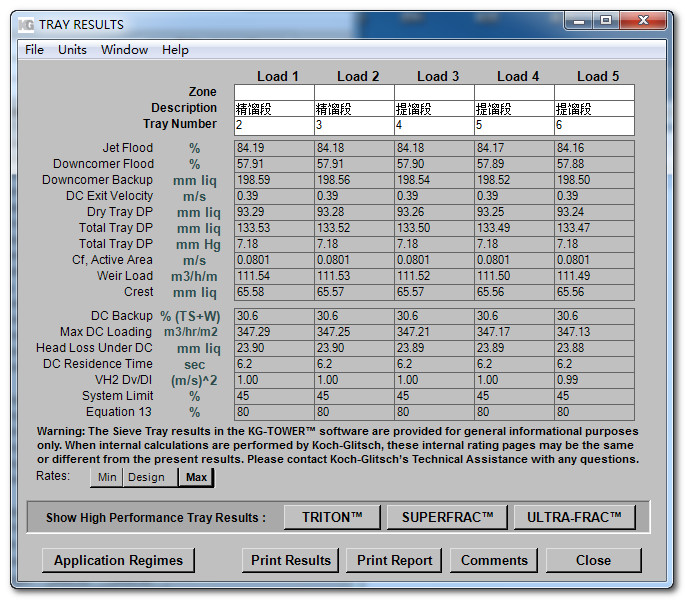Click DC Exit Velocity 0.39 under Load 3
Screen dimensions: 685x600
434,196
